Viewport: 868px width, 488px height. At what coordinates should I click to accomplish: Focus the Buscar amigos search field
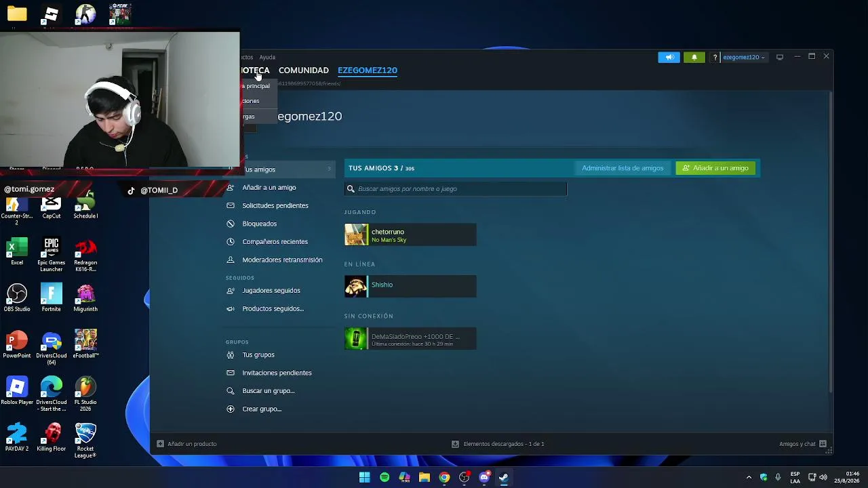coord(456,189)
